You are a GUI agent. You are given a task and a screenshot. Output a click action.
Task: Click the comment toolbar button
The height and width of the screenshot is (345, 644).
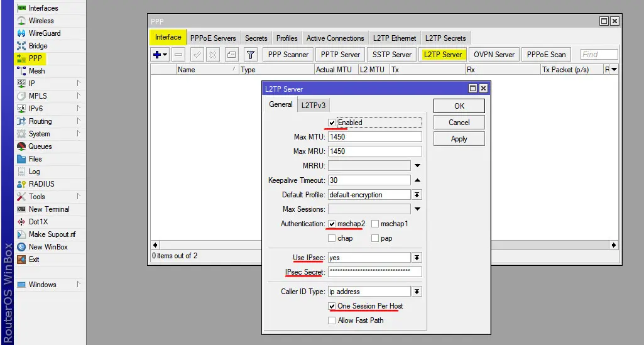pyautogui.click(x=231, y=55)
